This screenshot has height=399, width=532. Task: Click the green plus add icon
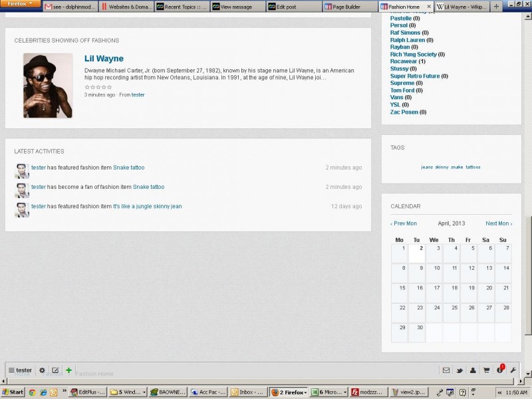[69, 370]
